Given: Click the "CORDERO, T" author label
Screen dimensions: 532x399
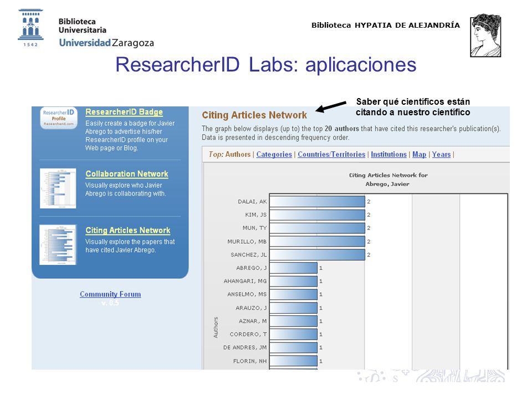Looking at the screenshot, I should 248,335.
